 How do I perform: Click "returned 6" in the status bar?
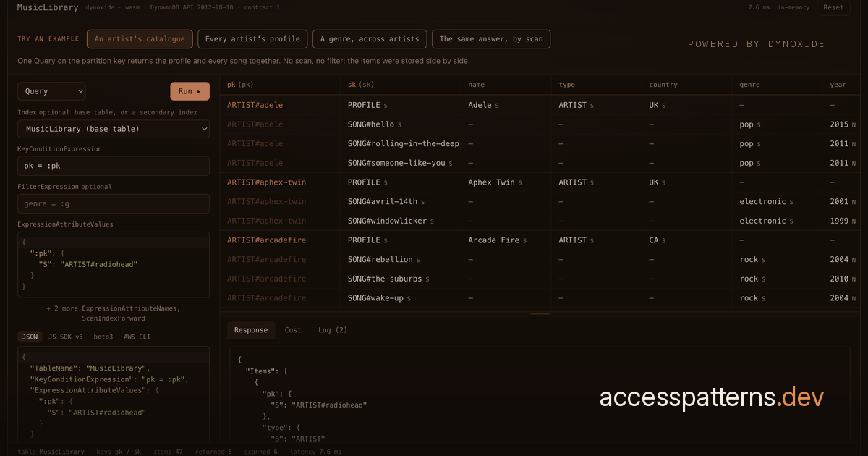click(215, 452)
